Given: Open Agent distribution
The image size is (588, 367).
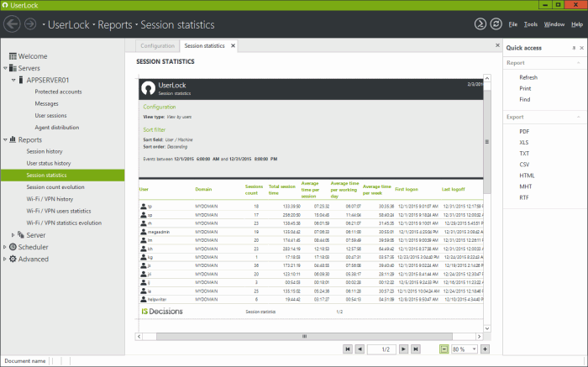Looking at the screenshot, I should [x=57, y=128].
